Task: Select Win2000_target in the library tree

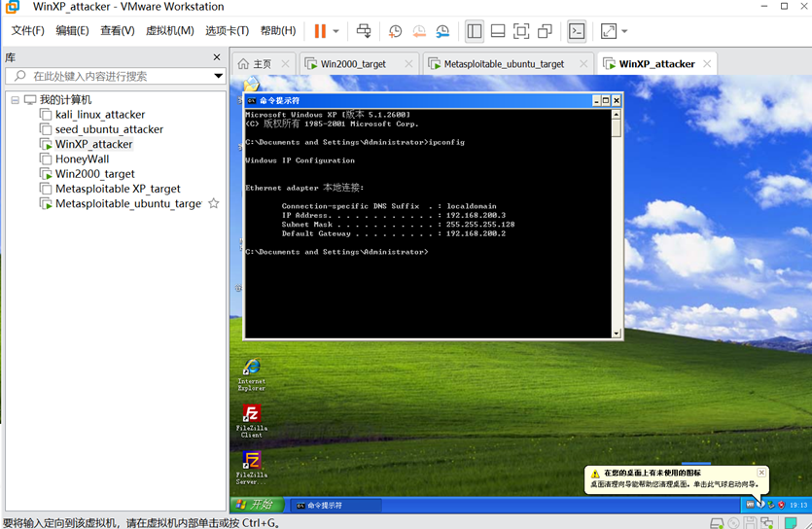Action: click(88, 174)
